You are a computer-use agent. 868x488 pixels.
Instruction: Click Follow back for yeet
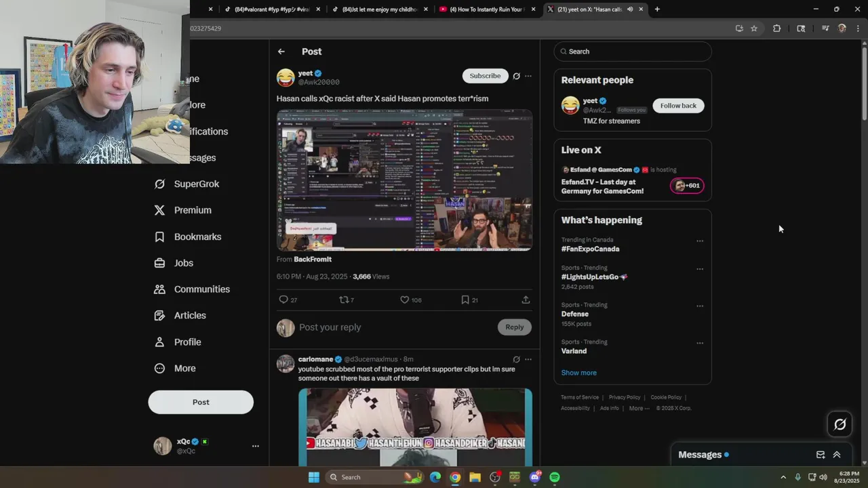coord(678,106)
